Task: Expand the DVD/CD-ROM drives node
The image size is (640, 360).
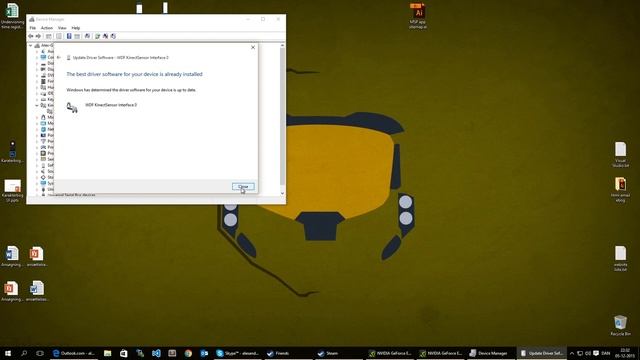Action: point(37,76)
